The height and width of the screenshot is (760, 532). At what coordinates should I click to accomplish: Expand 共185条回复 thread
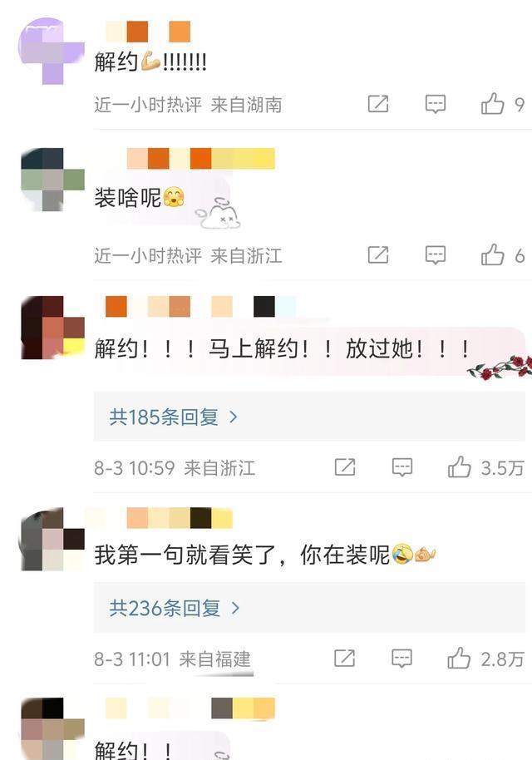pyautogui.click(x=309, y=417)
